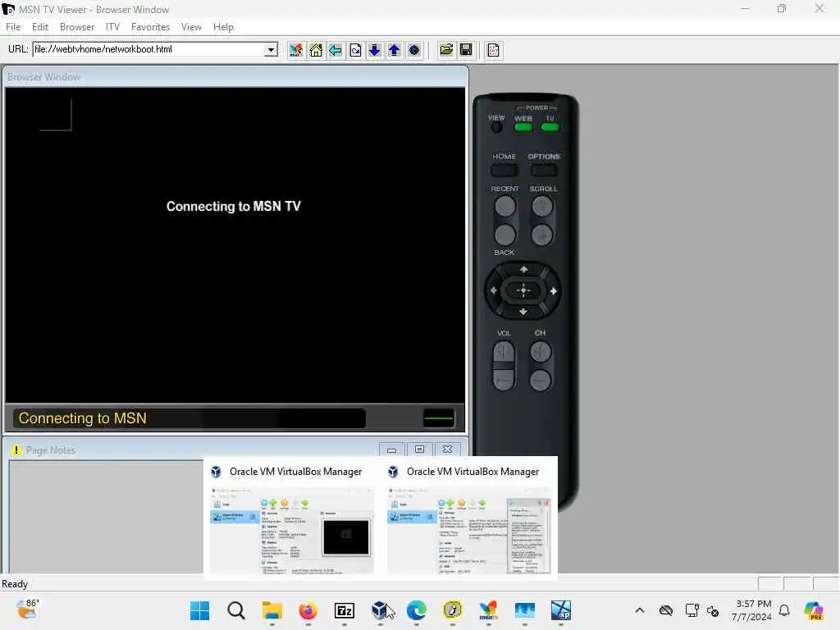840x630 pixels.
Task: Open the weather widget showing 86°
Action: point(27,609)
